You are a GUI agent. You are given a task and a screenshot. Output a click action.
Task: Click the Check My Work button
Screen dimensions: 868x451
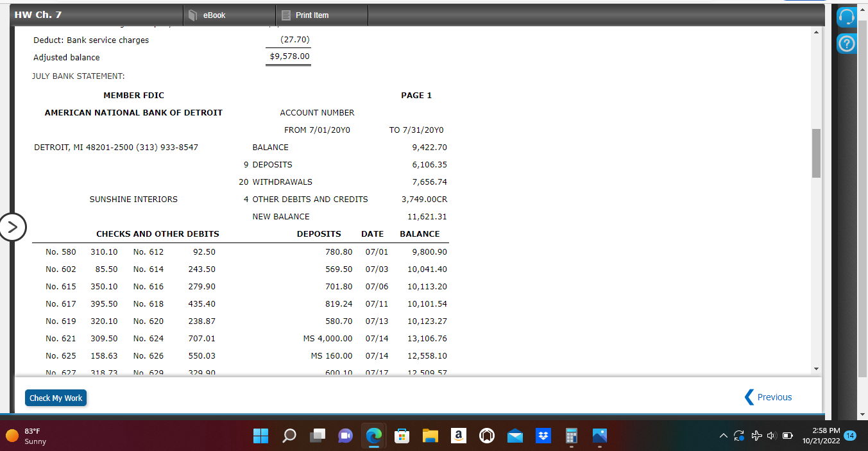pyautogui.click(x=55, y=398)
